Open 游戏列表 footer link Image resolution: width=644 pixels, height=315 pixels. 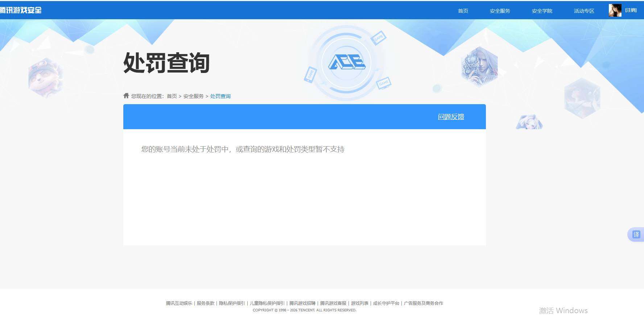pos(360,303)
